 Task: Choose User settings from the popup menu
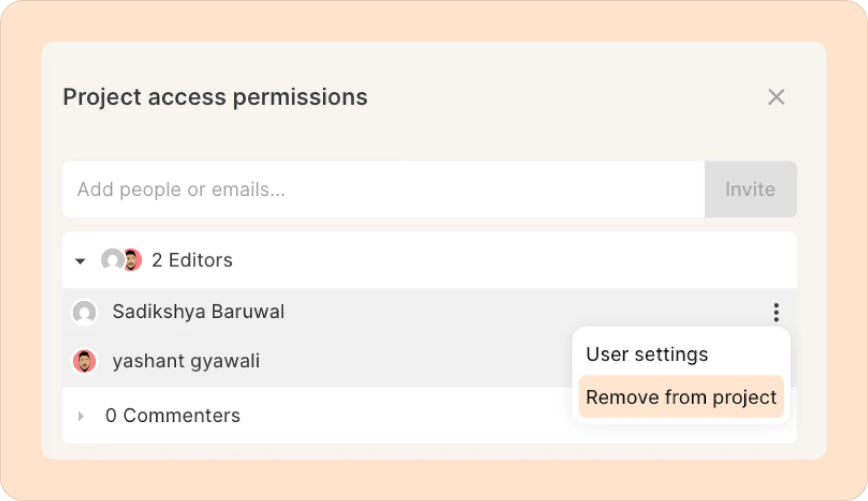pyautogui.click(x=647, y=354)
